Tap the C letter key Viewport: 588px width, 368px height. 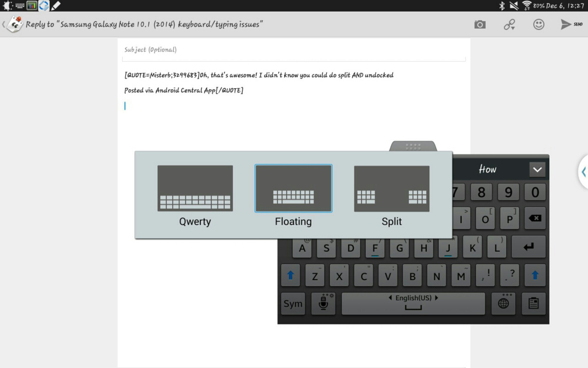(364, 275)
